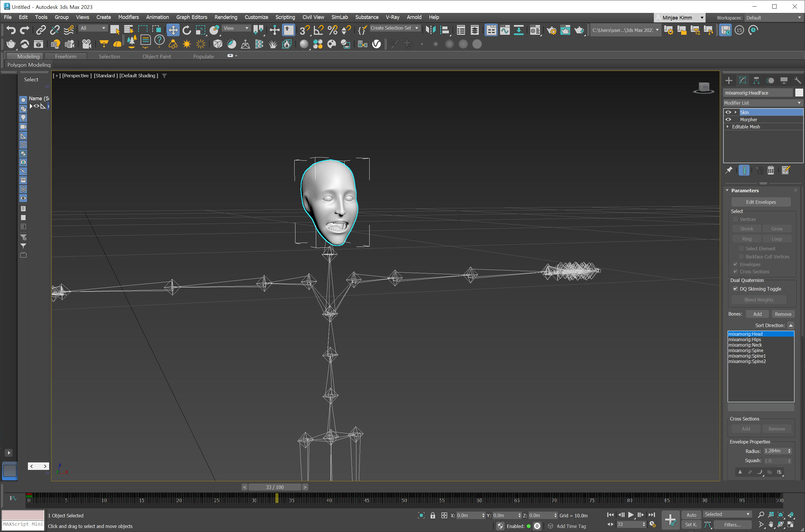
Task: Select the Select and Rotate tool
Action: [187, 30]
